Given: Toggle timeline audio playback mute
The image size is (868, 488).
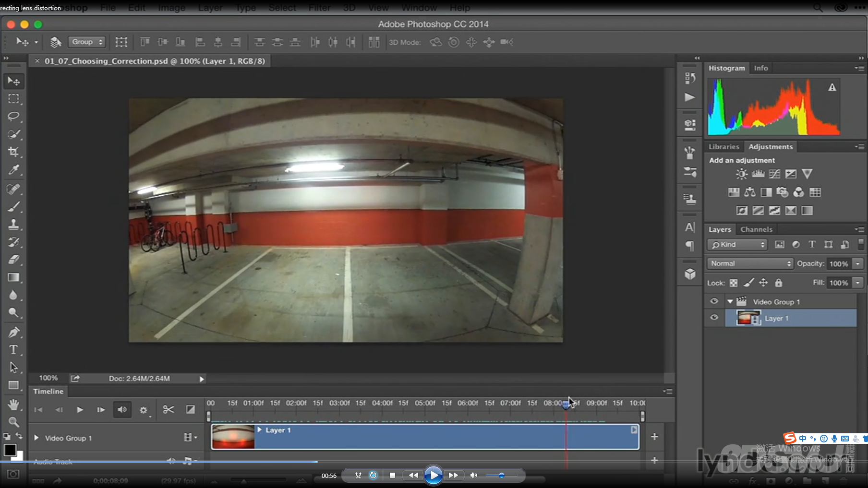Looking at the screenshot, I should [122, 409].
